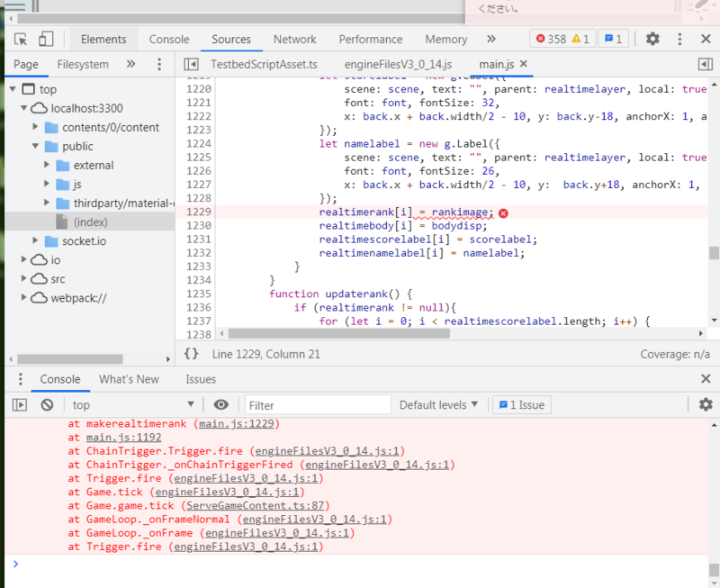Open main.js:1192 link in stack trace
This screenshot has width=720, height=588.
(x=124, y=438)
